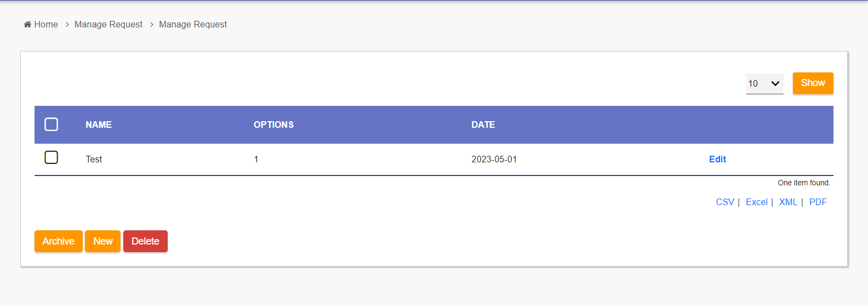Click the Edit link for Test
Screen dimensions: 868x306
pyautogui.click(x=717, y=159)
